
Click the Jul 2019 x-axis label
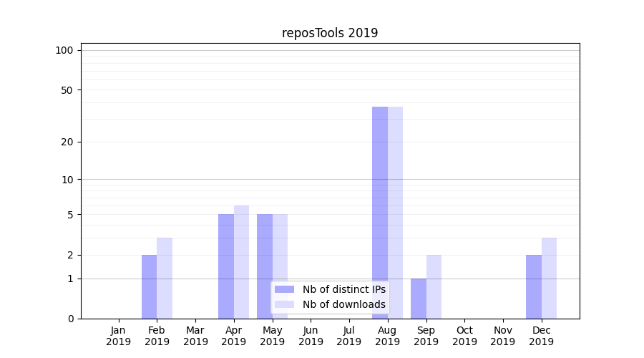(x=349, y=336)
